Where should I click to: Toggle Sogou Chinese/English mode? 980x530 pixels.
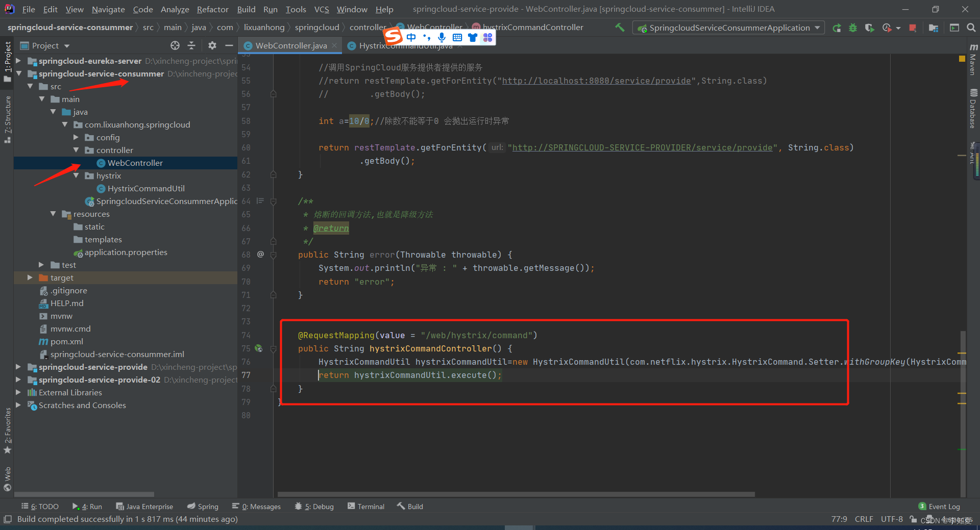click(x=411, y=37)
